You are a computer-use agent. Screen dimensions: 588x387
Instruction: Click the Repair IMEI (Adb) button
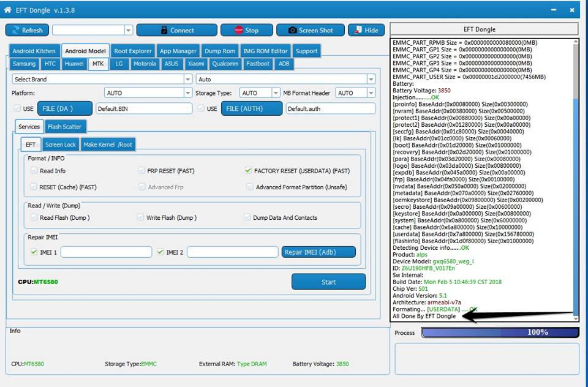click(x=318, y=252)
